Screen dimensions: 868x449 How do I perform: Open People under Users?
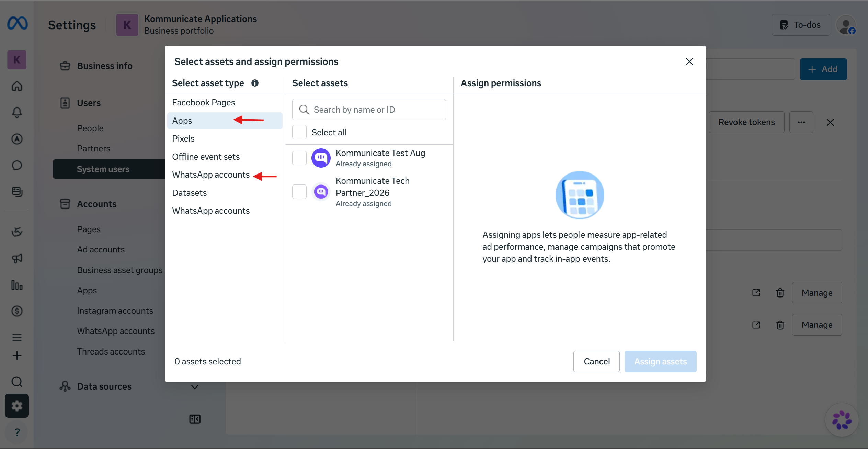pos(90,128)
